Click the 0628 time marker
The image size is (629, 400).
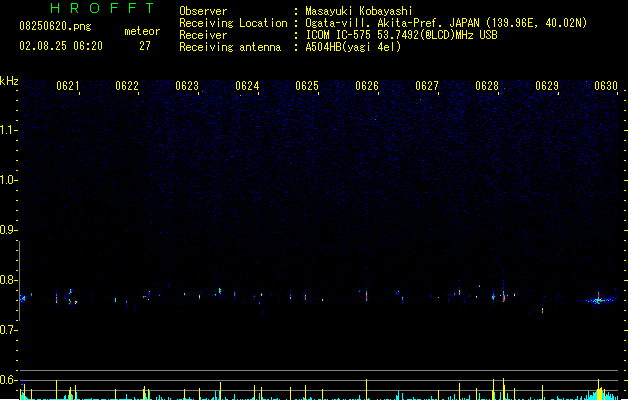point(487,86)
